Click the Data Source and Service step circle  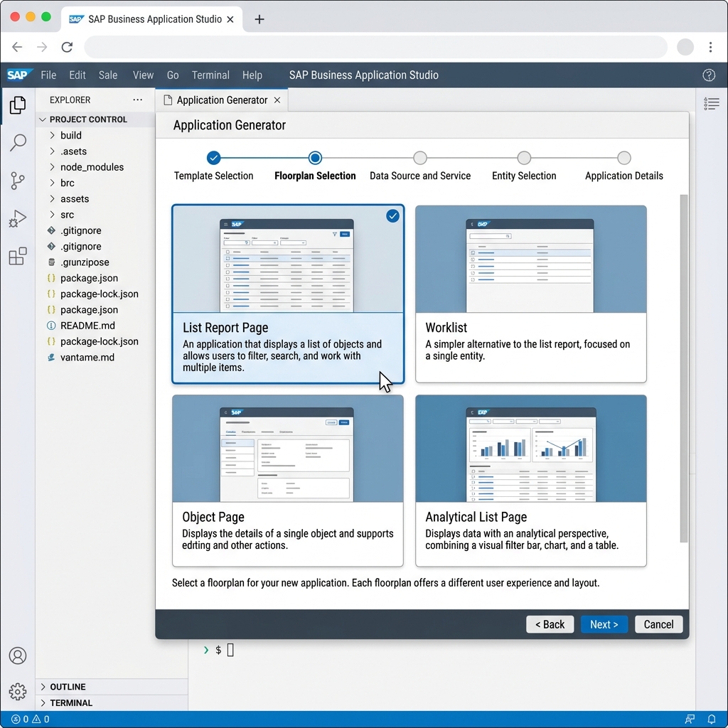(419, 158)
